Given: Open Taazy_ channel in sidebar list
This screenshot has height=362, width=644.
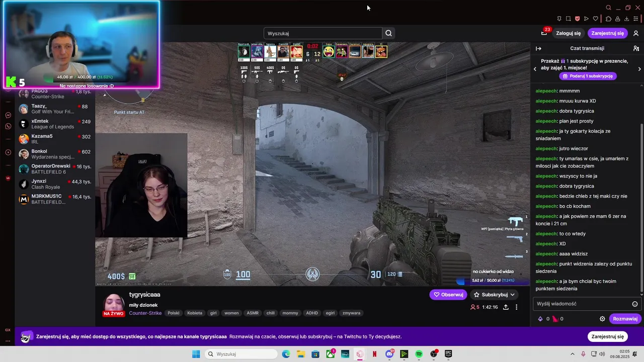Looking at the screenshot, I should click(x=55, y=109).
